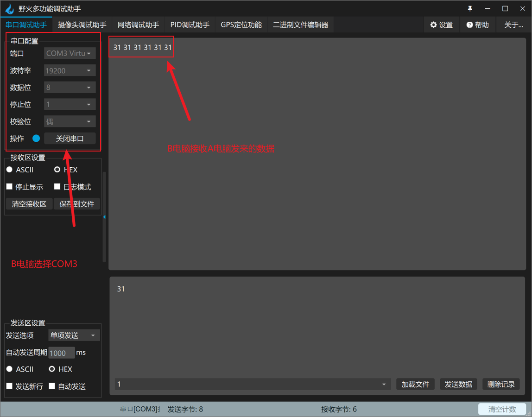
Task: Click the 清空接收区 button
Action: coord(29,204)
